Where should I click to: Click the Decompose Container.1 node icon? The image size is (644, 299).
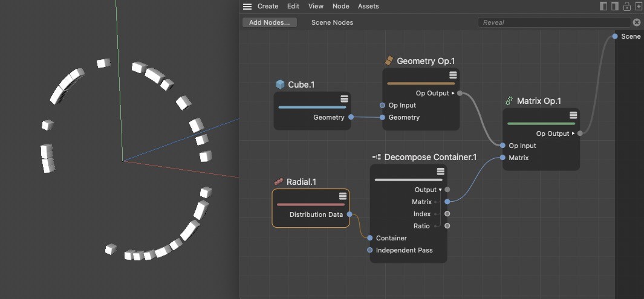(376, 157)
